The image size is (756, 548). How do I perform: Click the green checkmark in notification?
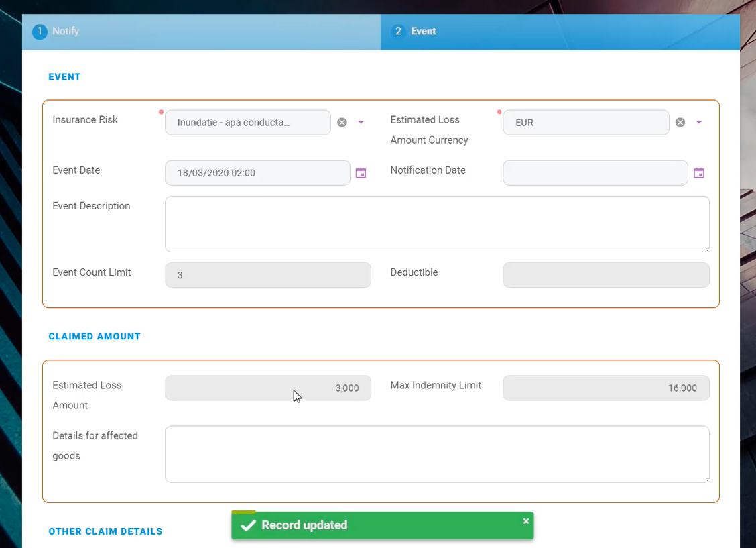pyautogui.click(x=248, y=525)
